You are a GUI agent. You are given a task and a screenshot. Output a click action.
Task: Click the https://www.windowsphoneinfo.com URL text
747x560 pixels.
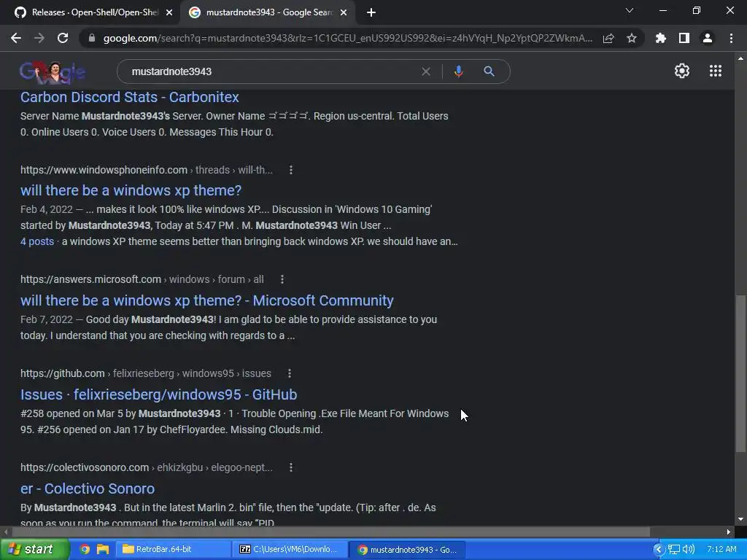pos(104,170)
